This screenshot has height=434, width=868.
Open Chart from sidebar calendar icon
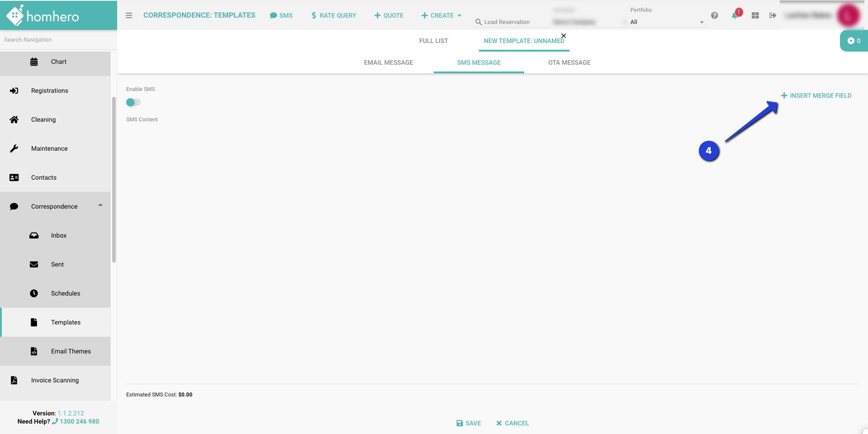34,62
